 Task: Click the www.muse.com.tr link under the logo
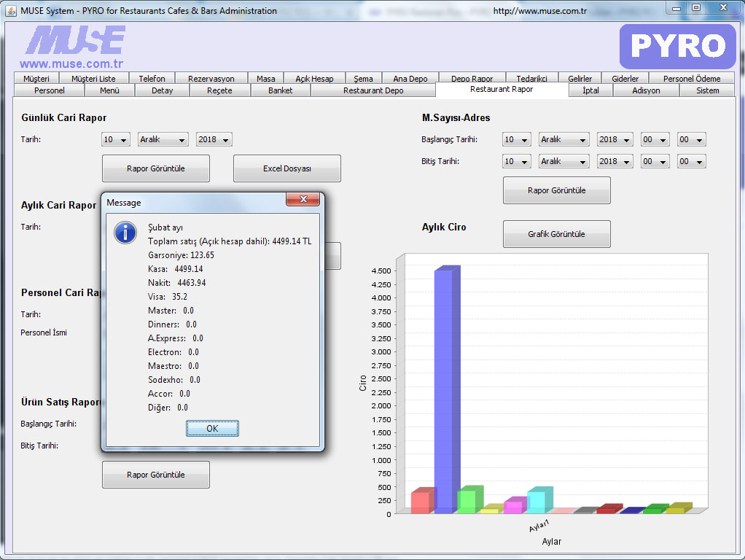pyautogui.click(x=71, y=63)
